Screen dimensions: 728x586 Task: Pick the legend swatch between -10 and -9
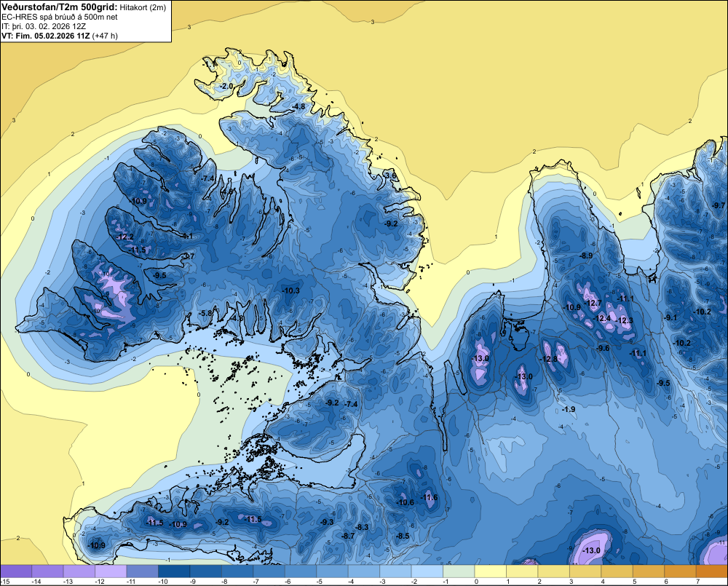[x=174, y=571]
